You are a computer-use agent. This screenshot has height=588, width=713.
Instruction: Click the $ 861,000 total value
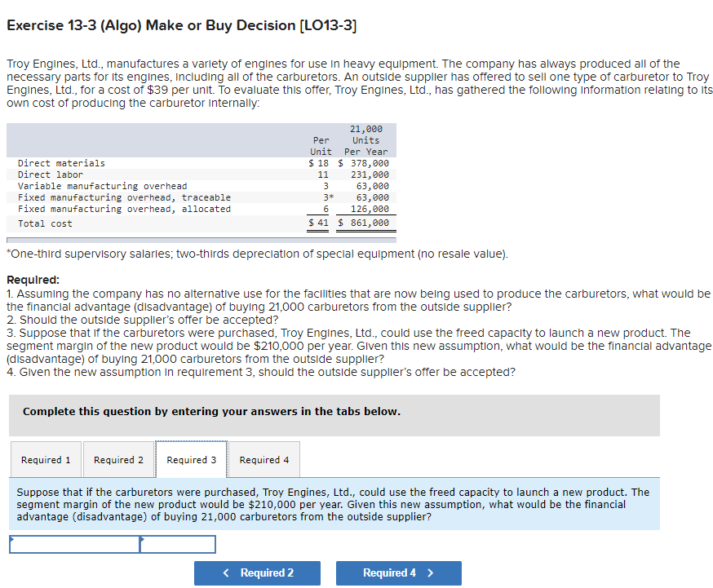(x=363, y=223)
